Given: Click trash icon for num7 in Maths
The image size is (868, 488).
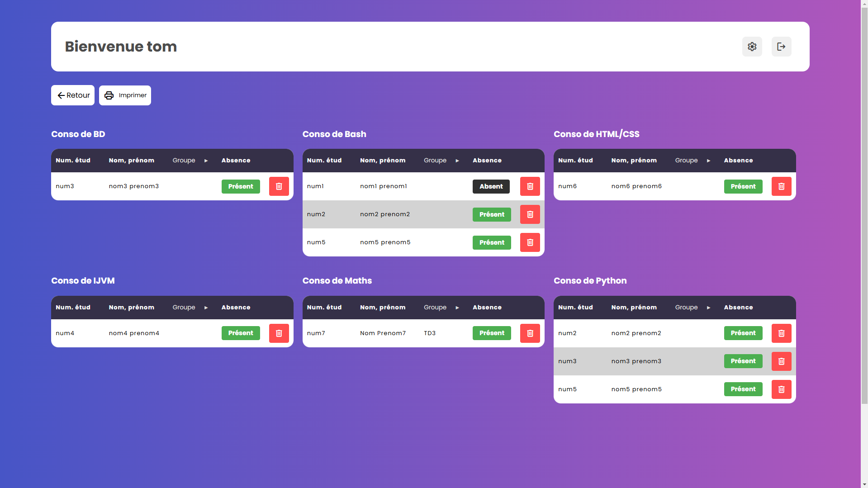Looking at the screenshot, I should coord(530,333).
